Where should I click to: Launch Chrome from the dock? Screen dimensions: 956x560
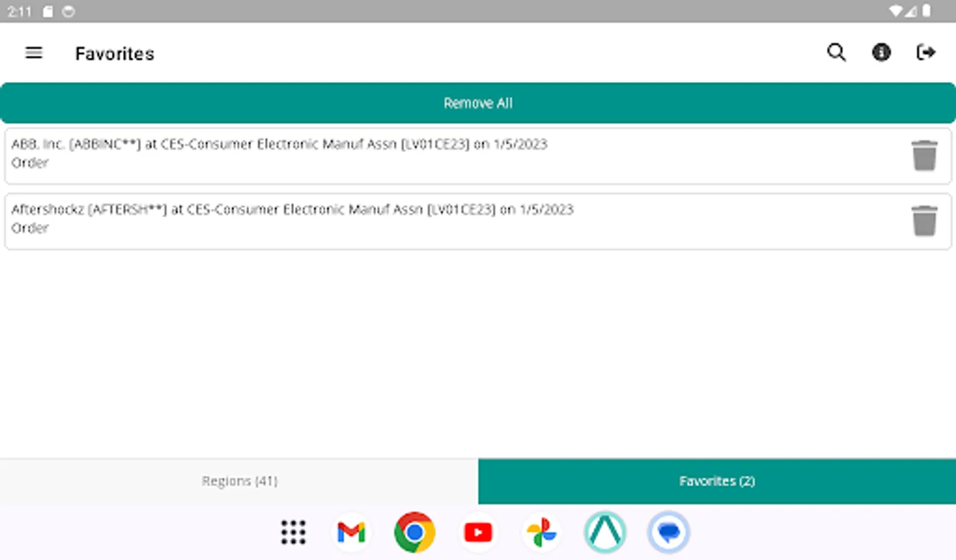click(415, 532)
